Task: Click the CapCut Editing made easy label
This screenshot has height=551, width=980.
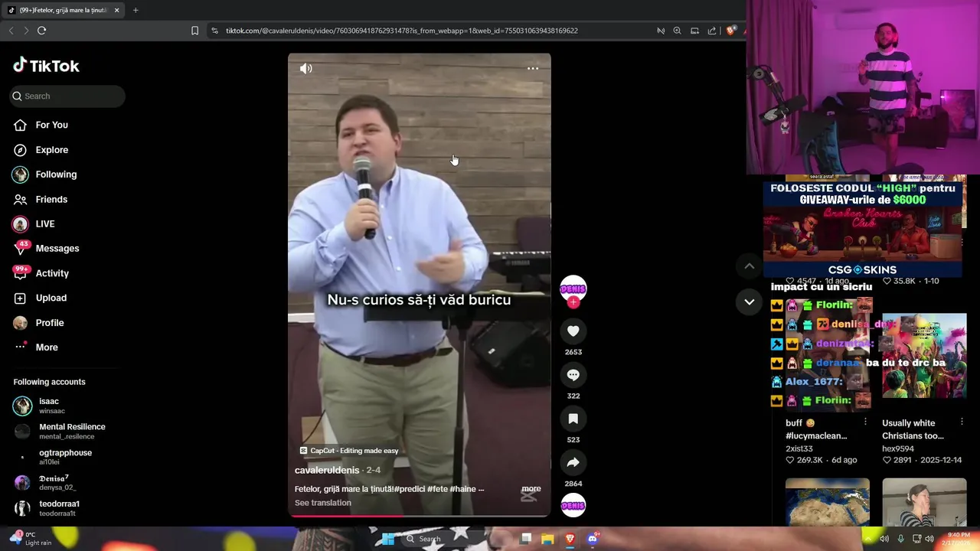Action: coord(349,451)
